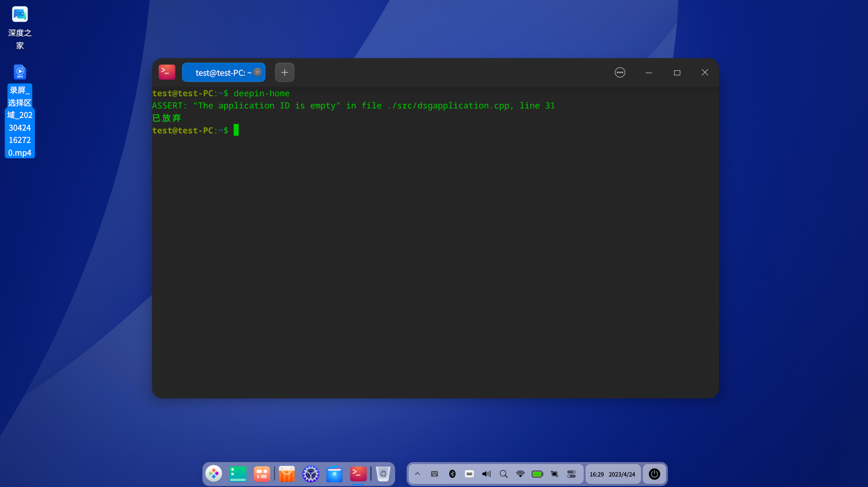Open the Control Center gear icon

[x=311, y=474]
